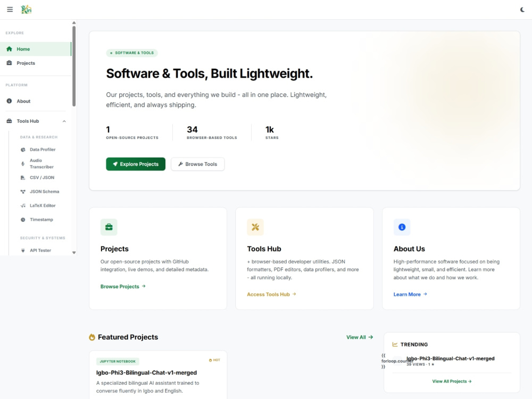Open Timestamp tool
This screenshot has width=532, height=399.
click(x=41, y=220)
